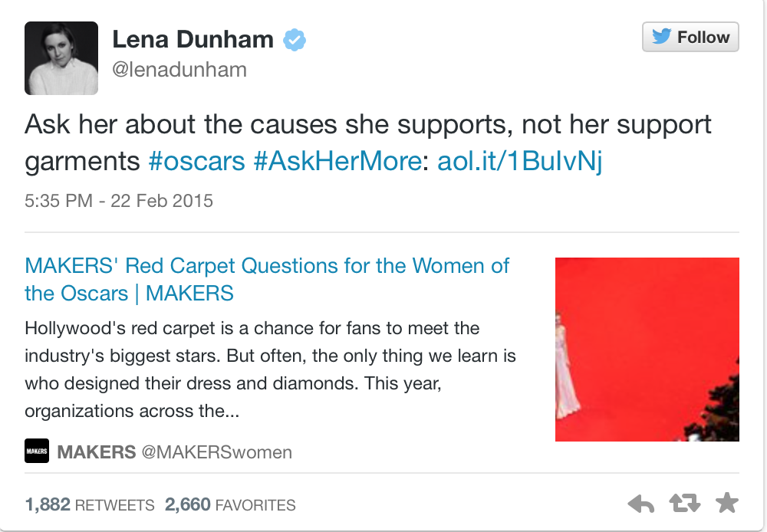
Task: Open MAKERS' Red Carpet Questions article title
Action: [x=267, y=280]
